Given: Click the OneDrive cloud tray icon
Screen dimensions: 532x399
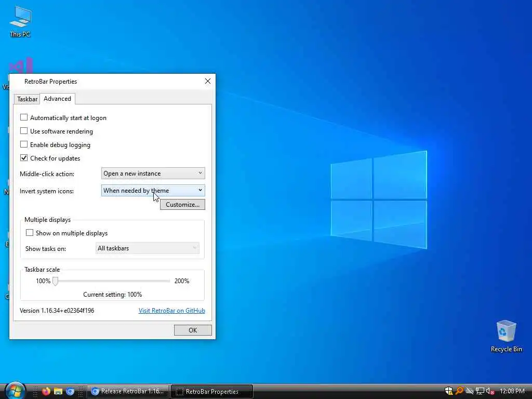Looking at the screenshot, I should pyautogui.click(x=470, y=391).
